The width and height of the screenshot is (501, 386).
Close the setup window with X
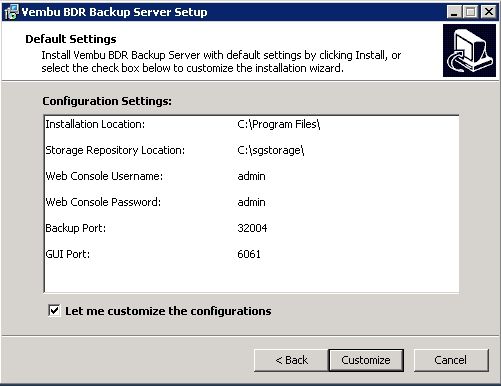489,12
